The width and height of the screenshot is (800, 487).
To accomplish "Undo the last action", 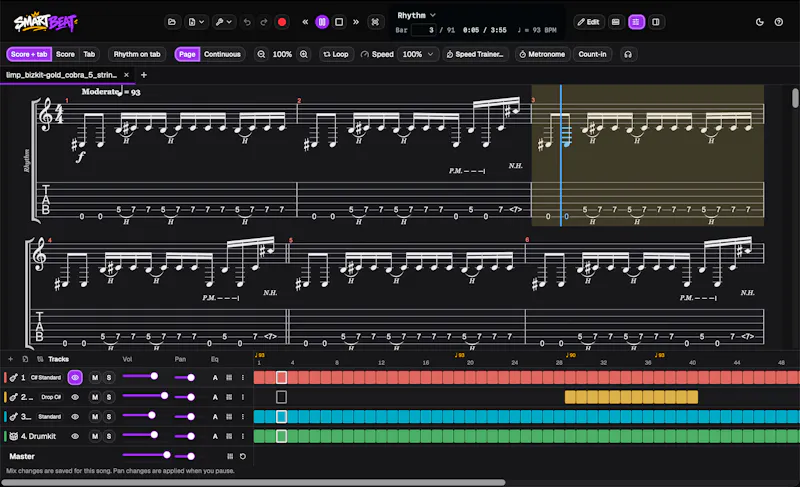I will coord(247,22).
